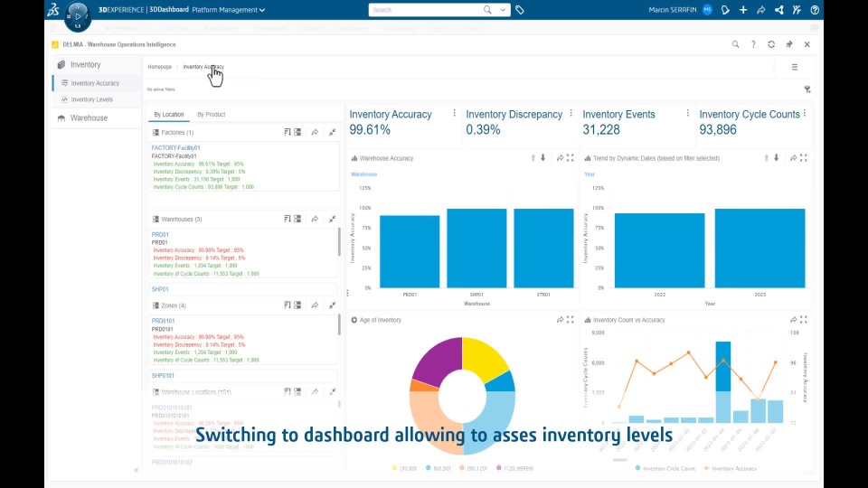The height and width of the screenshot is (488, 868).
Task: Click the Warehouses list scrollbar
Action: tap(339, 242)
